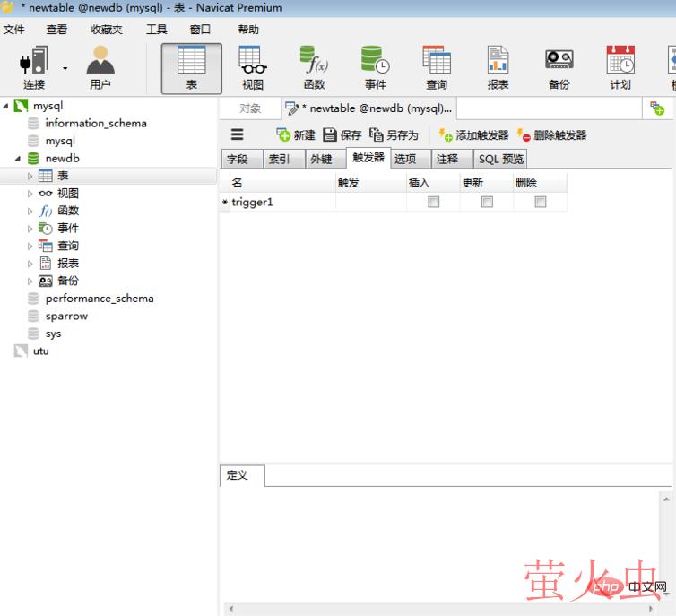This screenshot has height=616, width=676.
Task: Open the 工具 tools menu
Action: point(157,30)
